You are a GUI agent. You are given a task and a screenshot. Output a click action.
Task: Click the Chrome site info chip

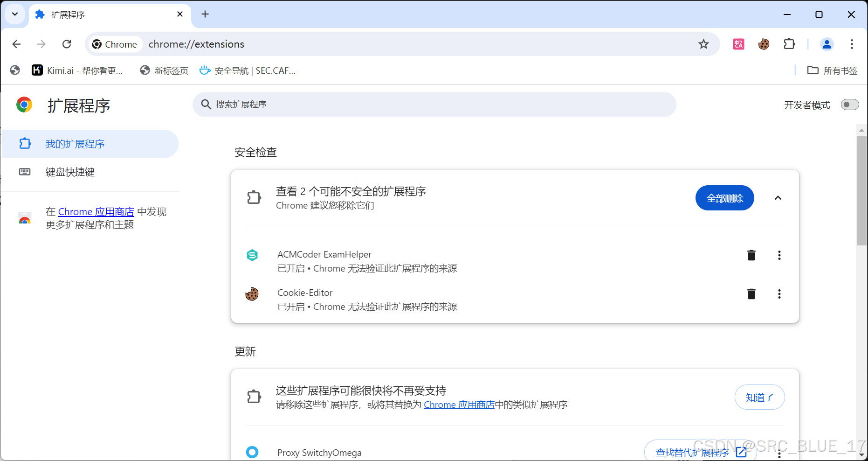[x=115, y=44]
